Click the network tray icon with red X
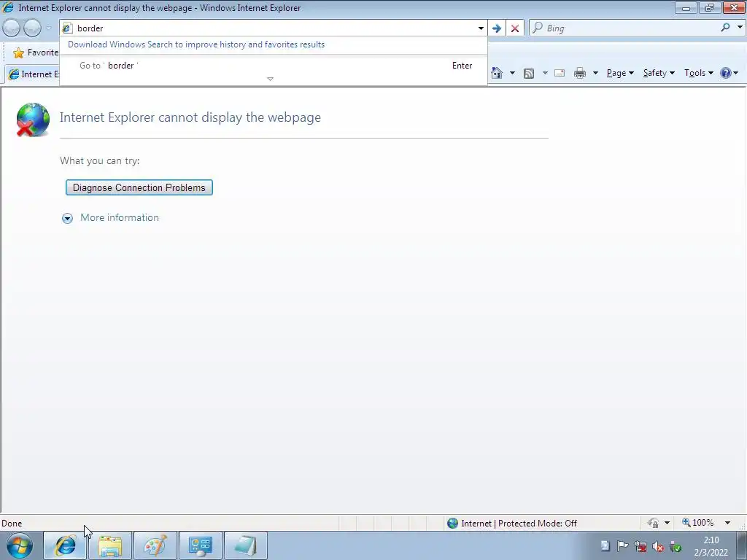 [x=640, y=546]
